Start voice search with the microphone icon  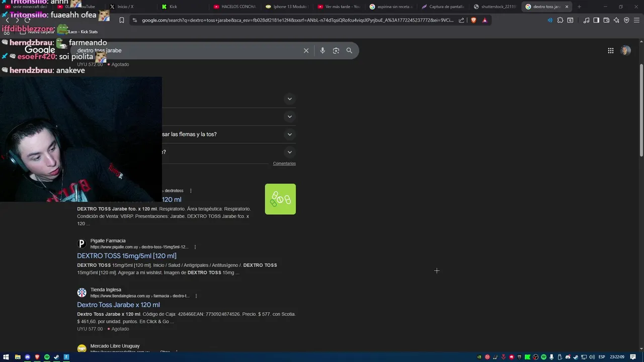[323, 50]
